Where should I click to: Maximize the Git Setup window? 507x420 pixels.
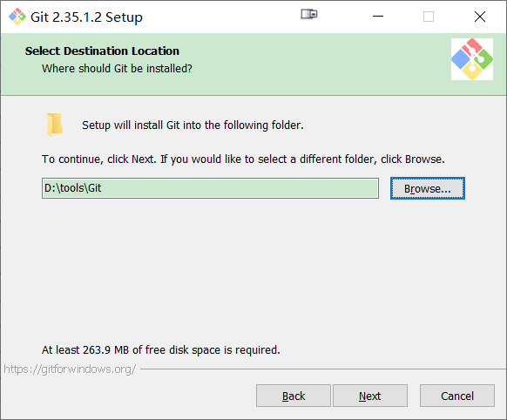tap(429, 17)
